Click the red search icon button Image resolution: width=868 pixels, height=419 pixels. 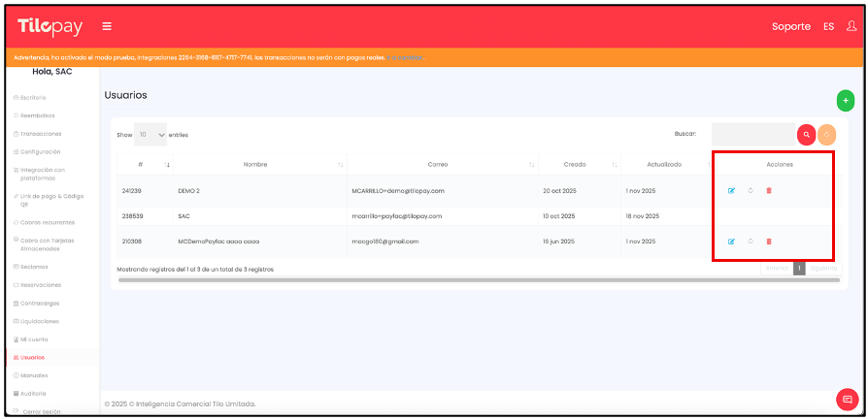(x=806, y=135)
